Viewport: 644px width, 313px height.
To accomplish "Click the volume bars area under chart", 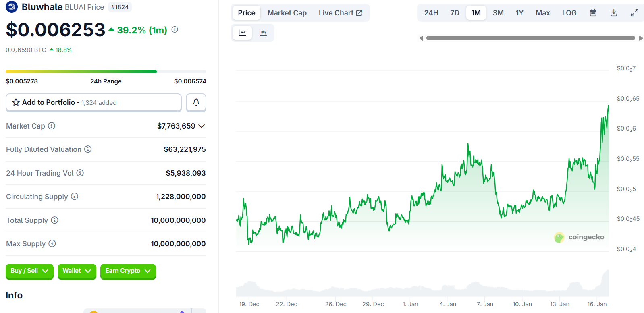I will point(422,286).
